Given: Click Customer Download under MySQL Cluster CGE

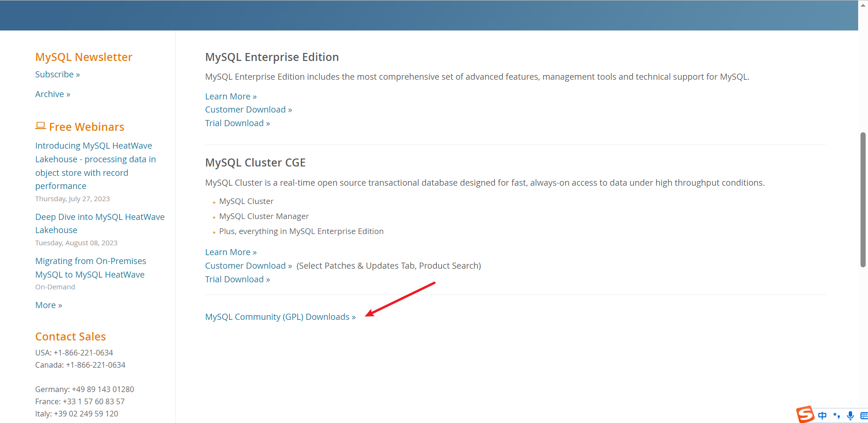Looking at the screenshot, I should click(x=248, y=266).
